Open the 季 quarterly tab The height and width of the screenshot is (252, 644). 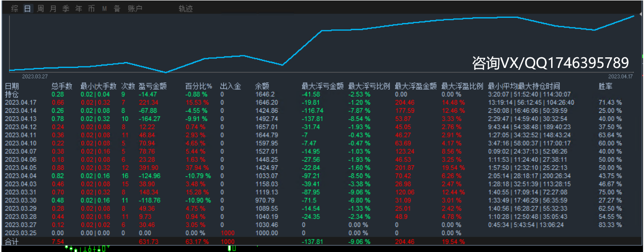(66, 9)
